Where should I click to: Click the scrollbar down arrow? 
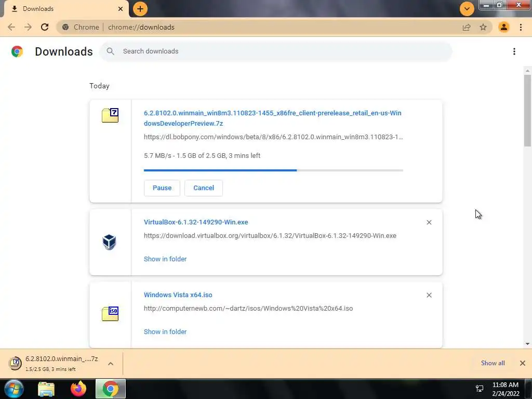pos(527,344)
